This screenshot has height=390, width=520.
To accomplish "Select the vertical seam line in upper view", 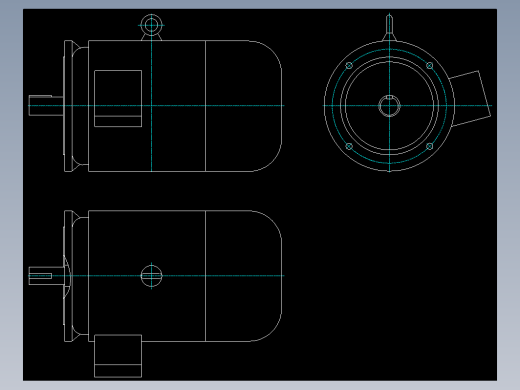I will click(205, 106).
